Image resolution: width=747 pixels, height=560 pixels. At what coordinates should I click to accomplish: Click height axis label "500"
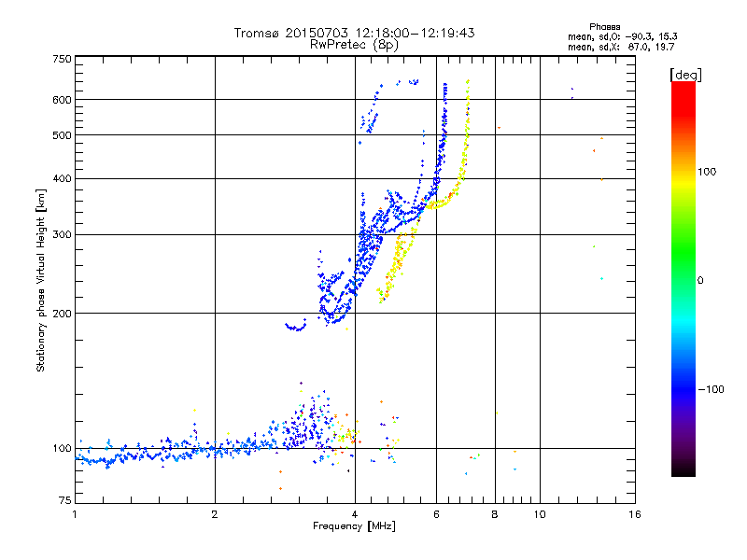pyautogui.click(x=62, y=135)
